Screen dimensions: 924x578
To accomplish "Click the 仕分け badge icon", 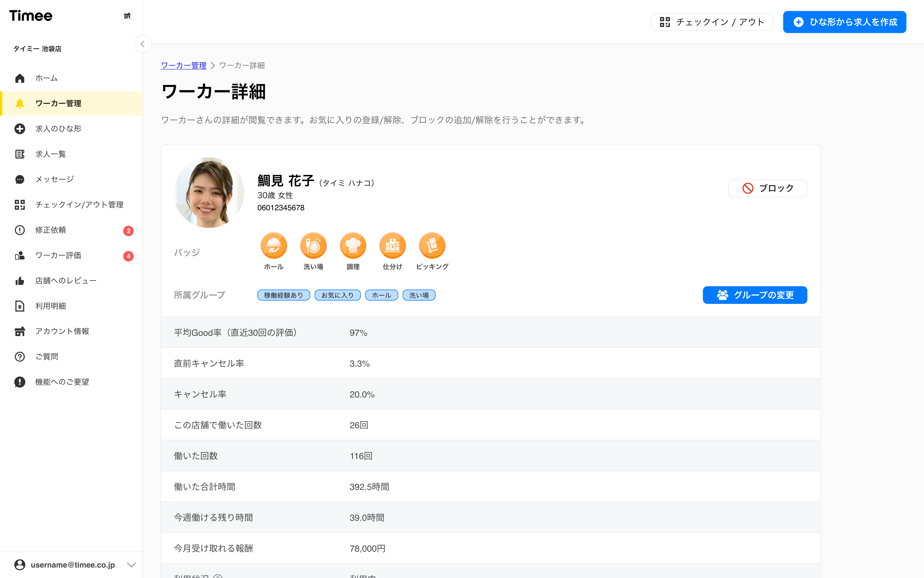I will click(x=393, y=246).
